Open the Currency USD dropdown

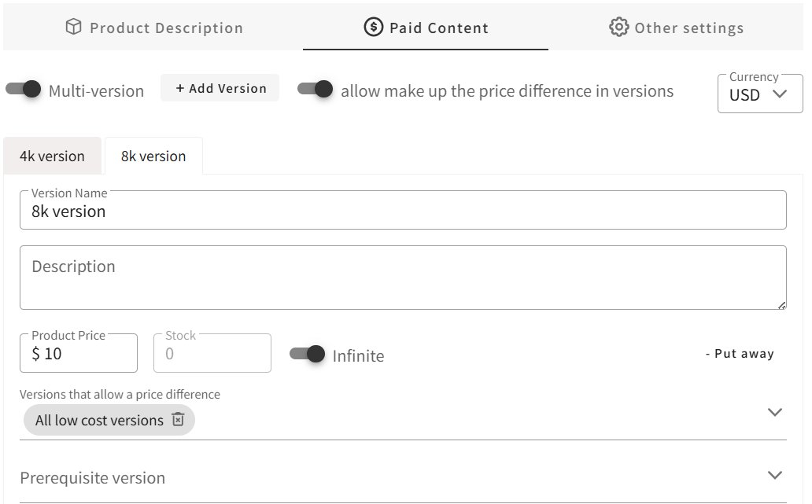click(759, 94)
